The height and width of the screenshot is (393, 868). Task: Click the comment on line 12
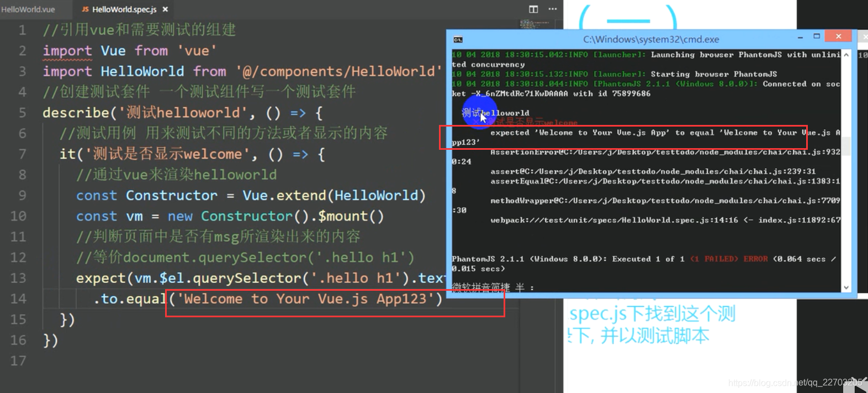click(245, 258)
